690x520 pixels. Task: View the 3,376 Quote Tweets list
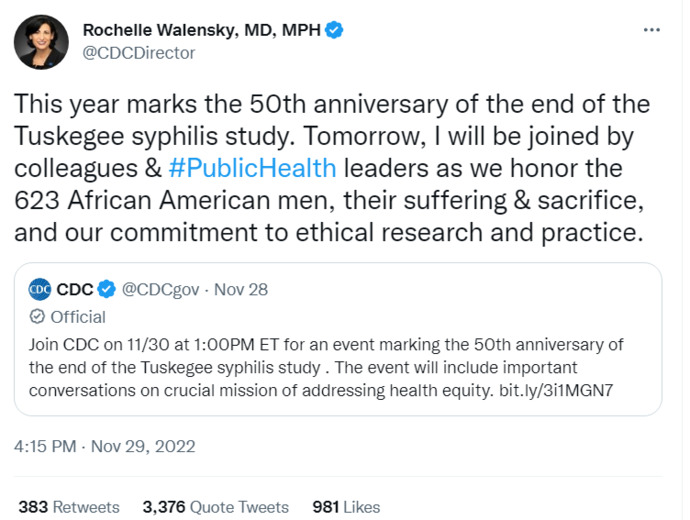click(x=216, y=507)
